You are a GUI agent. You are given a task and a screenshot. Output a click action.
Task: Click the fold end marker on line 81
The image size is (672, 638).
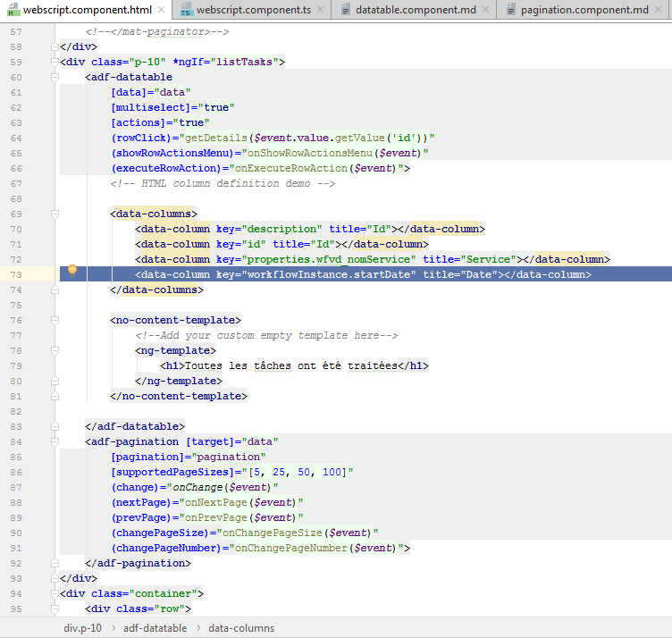[55, 397]
